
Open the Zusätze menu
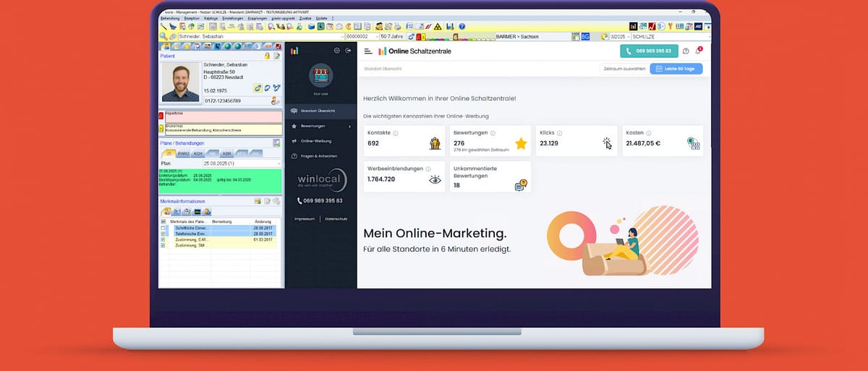(x=305, y=18)
